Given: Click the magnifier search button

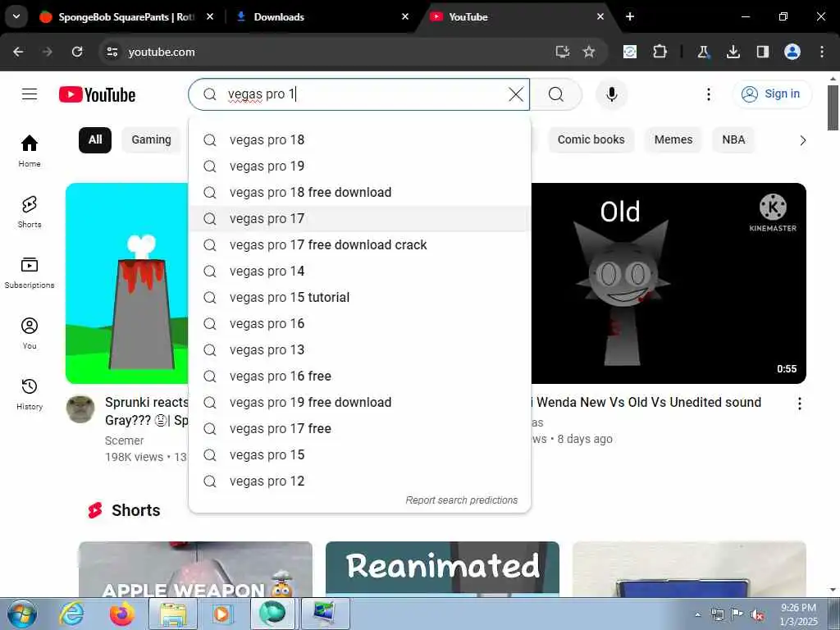Looking at the screenshot, I should pos(556,94).
